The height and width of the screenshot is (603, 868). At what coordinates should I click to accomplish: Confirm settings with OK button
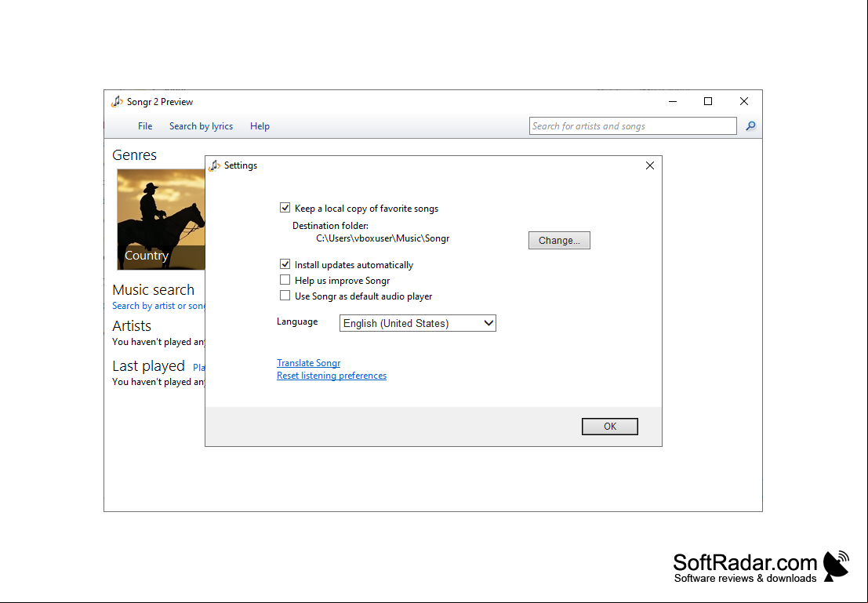(x=610, y=427)
